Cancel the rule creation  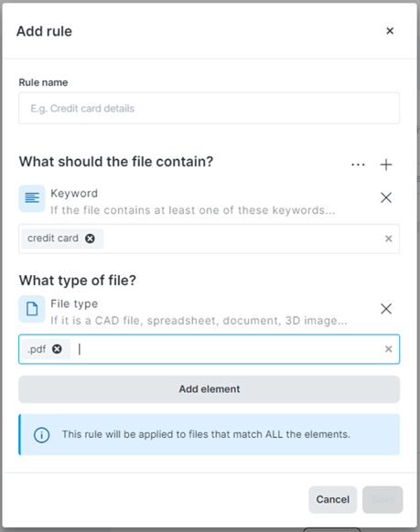click(332, 499)
